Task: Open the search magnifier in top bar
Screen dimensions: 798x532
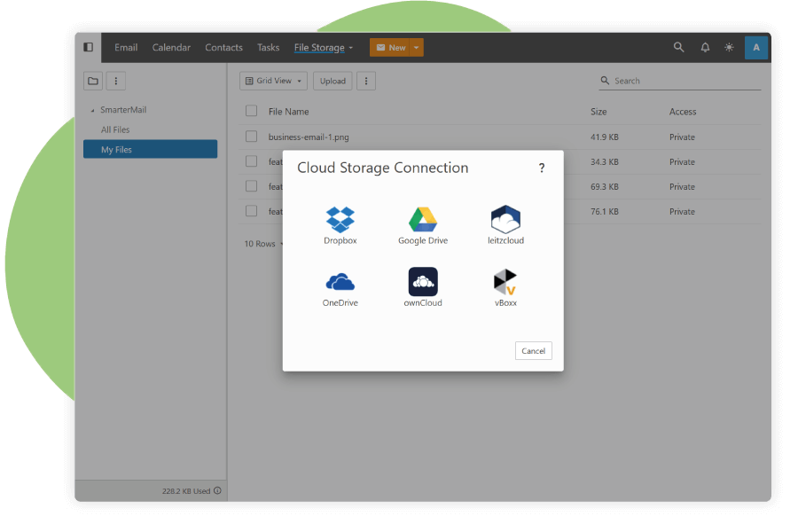Action: (678, 47)
